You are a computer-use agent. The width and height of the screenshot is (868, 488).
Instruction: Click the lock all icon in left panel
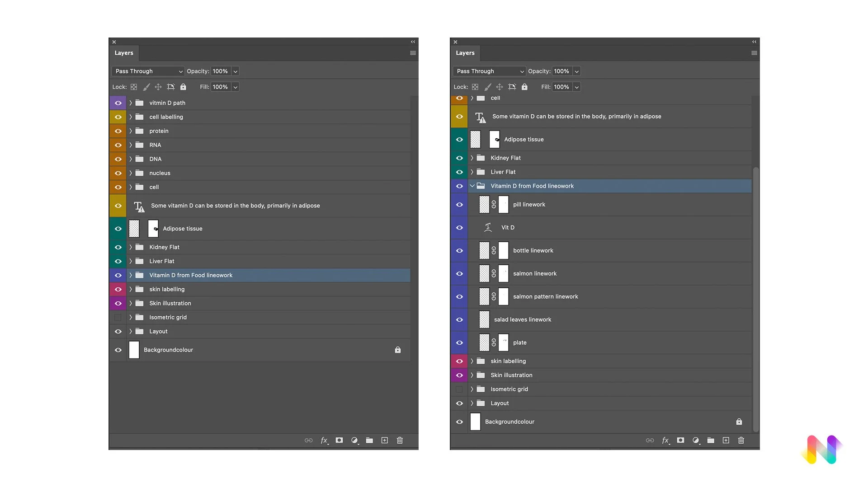[x=183, y=87]
